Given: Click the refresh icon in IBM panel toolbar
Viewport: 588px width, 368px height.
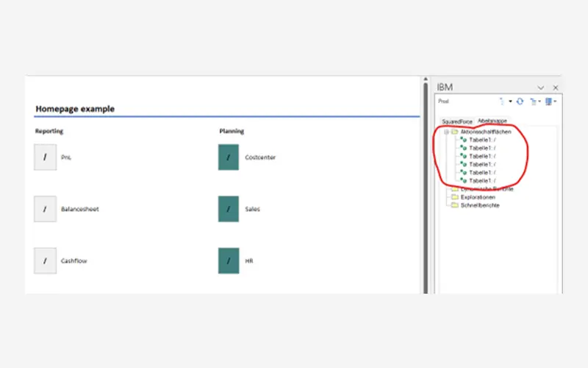Looking at the screenshot, I should pyautogui.click(x=520, y=102).
